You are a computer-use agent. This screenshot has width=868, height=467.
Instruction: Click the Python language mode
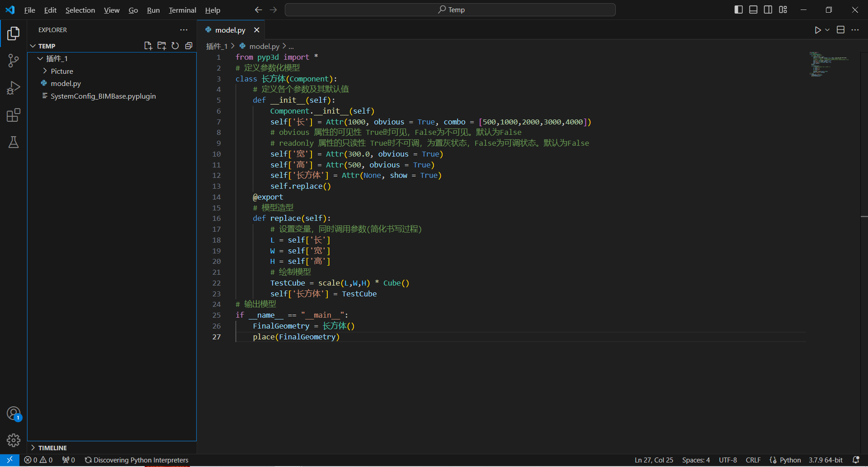(x=790, y=460)
